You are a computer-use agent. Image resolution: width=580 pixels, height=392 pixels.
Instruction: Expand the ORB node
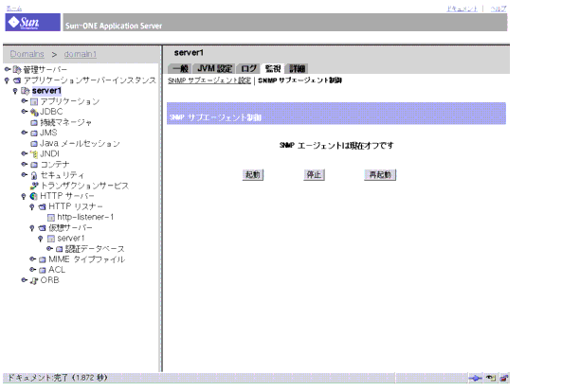[x=25, y=280]
